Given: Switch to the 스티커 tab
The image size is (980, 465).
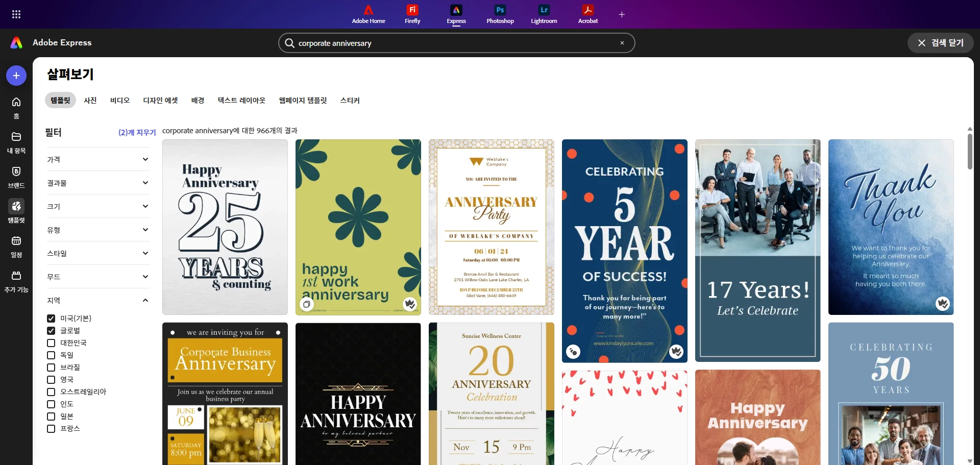Looking at the screenshot, I should 350,101.
